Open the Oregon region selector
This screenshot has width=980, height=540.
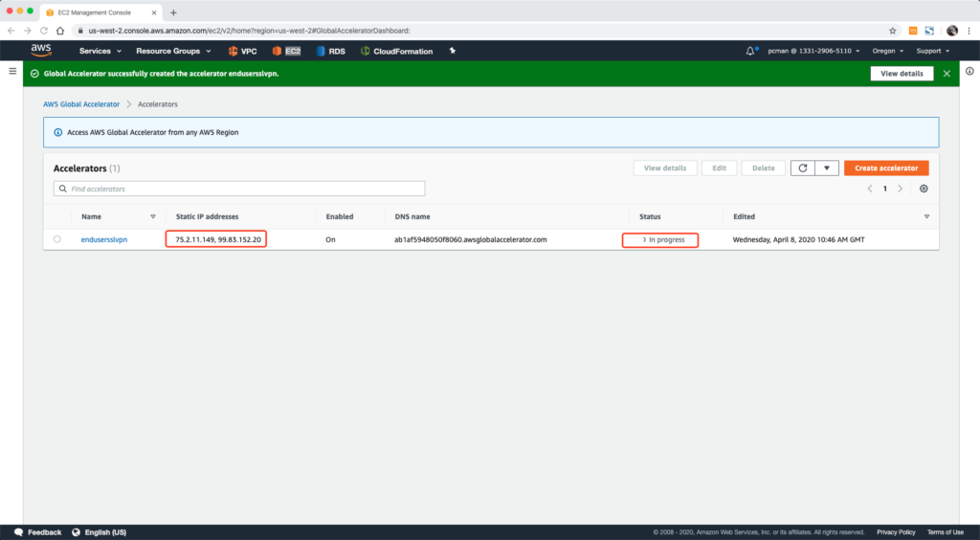(x=887, y=51)
